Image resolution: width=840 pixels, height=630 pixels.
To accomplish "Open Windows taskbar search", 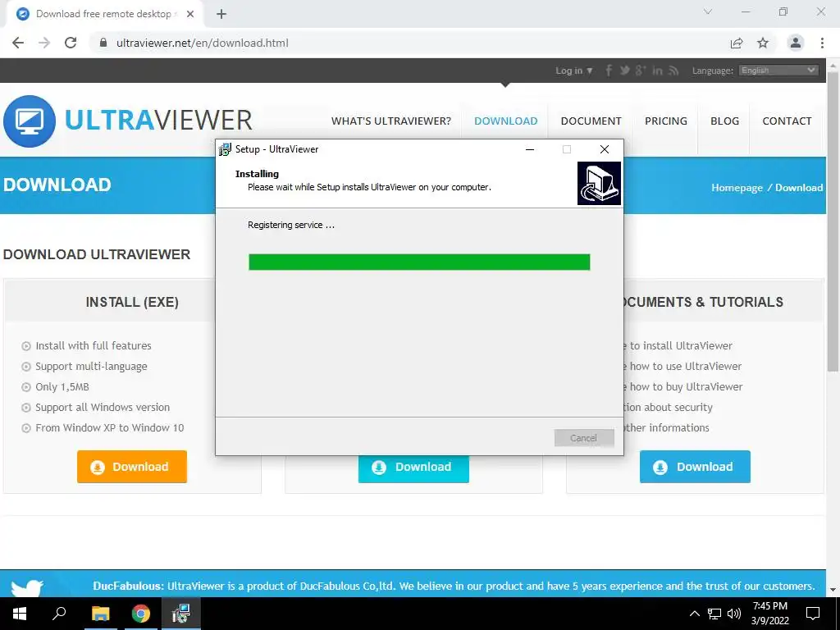I will point(59,614).
